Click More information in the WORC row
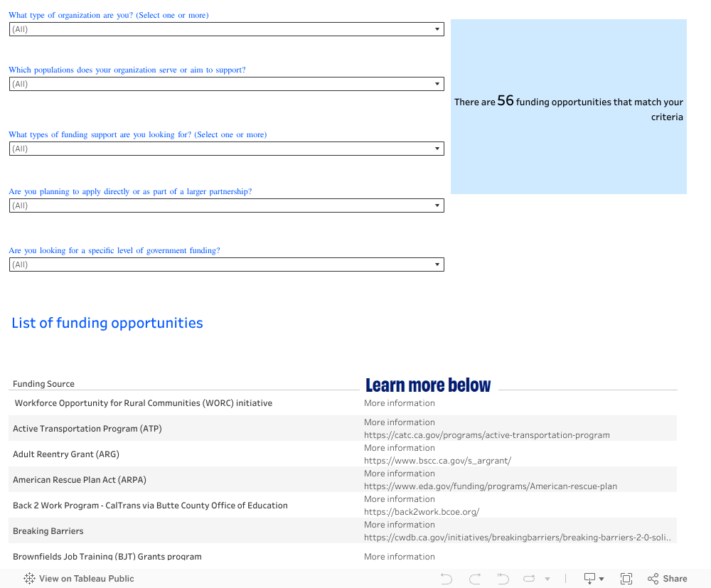The width and height of the screenshot is (711, 588). tap(399, 403)
